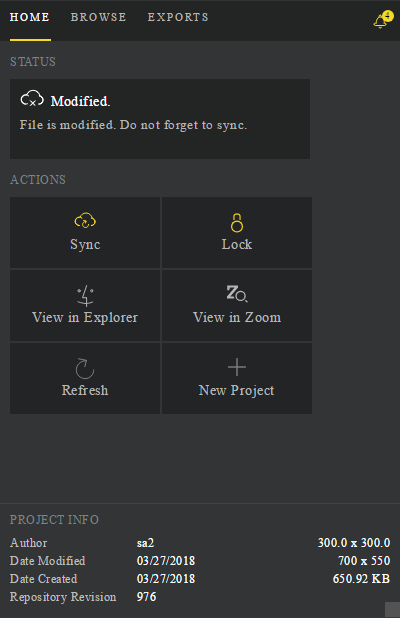The width and height of the screenshot is (400, 618).
Task: Switch to the BROWSE tab
Action: click(99, 17)
